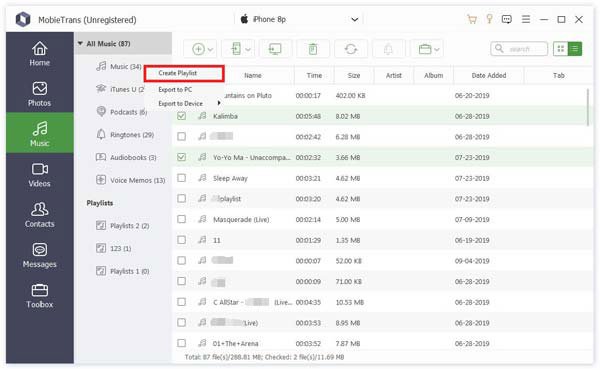Collapse the All Music (87) tree
600x370 pixels.
click(80, 43)
